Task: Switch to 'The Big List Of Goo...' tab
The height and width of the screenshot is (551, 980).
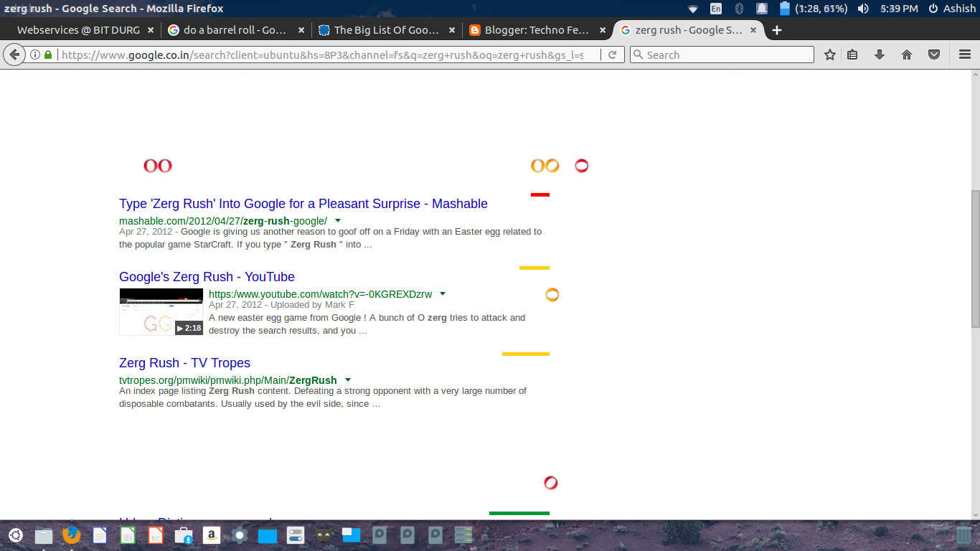Action: [386, 30]
